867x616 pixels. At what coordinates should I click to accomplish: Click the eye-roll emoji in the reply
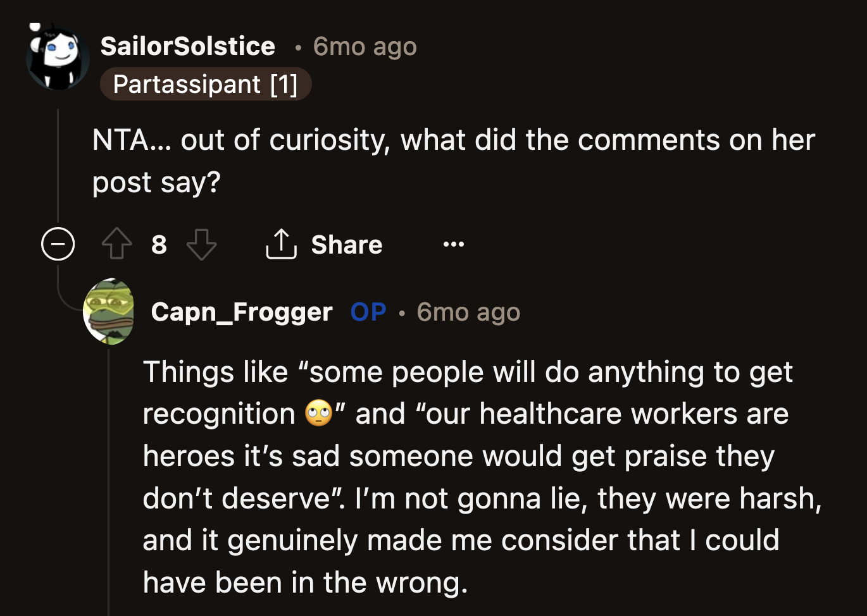tap(318, 414)
